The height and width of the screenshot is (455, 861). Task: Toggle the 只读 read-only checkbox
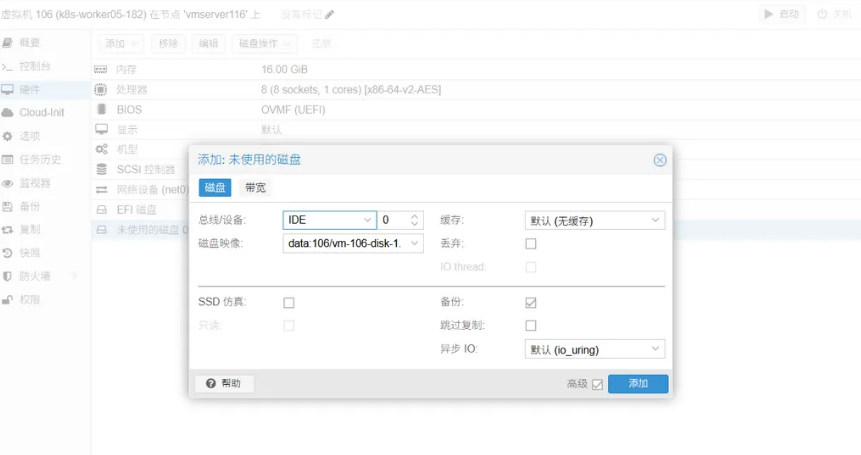click(x=289, y=326)
